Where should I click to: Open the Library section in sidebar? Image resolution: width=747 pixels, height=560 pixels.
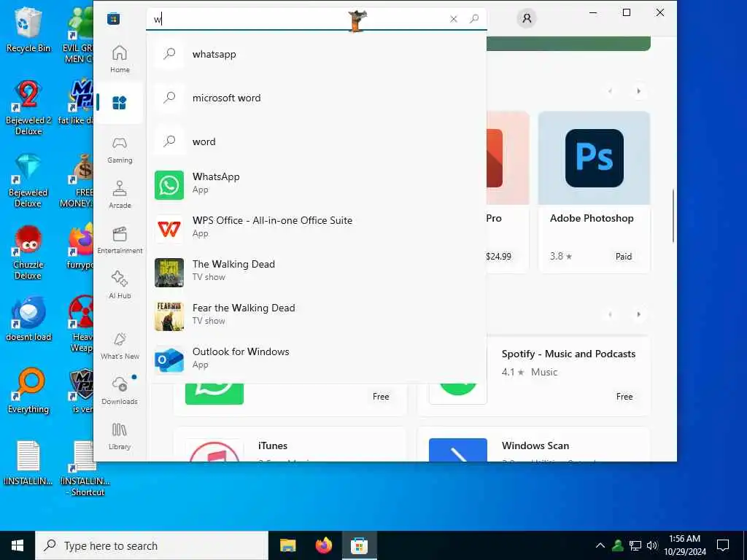120,436
